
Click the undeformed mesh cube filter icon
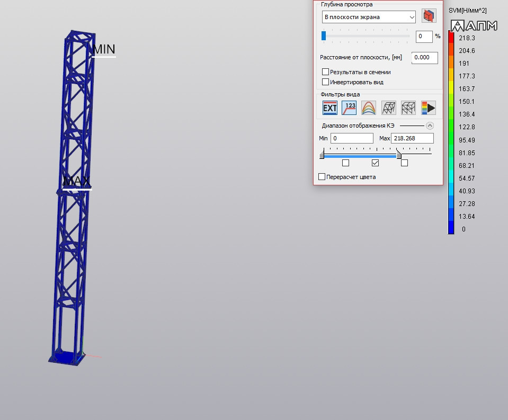(408, 108)
